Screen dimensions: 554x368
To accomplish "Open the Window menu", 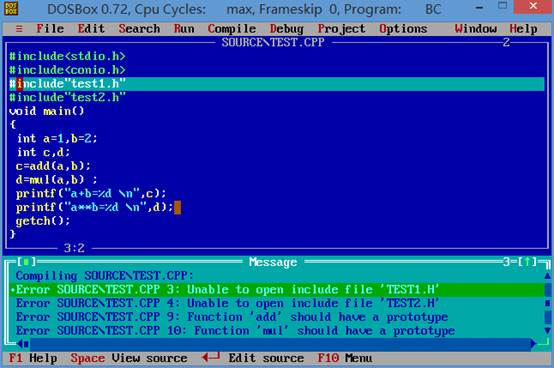I will [x=476, y=29].
